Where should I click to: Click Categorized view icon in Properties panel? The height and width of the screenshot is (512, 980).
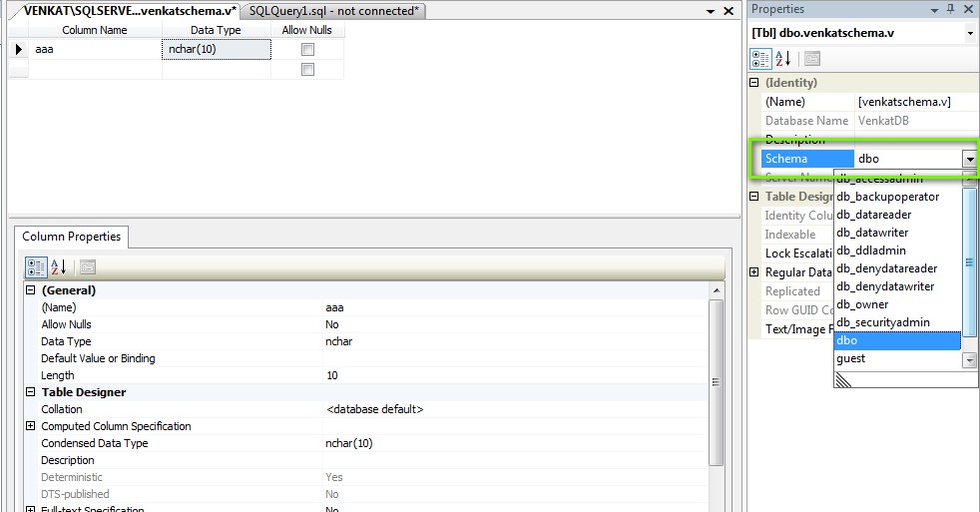click(760, 59)
